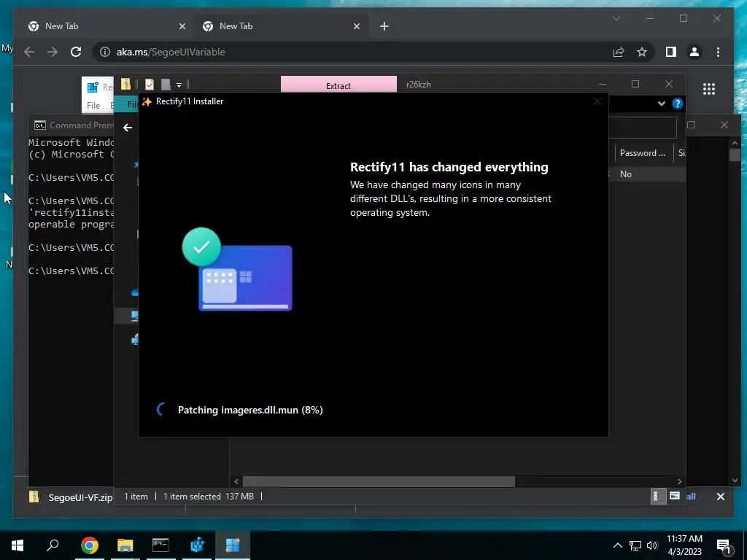Open the notification center icon
747x560 pixels.
click(724, 547)
